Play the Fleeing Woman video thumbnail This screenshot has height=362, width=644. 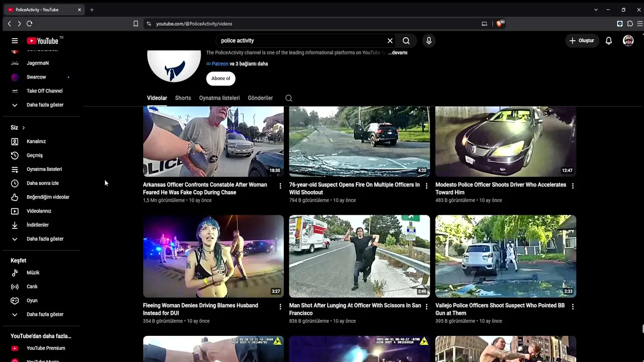pos(213,256)
